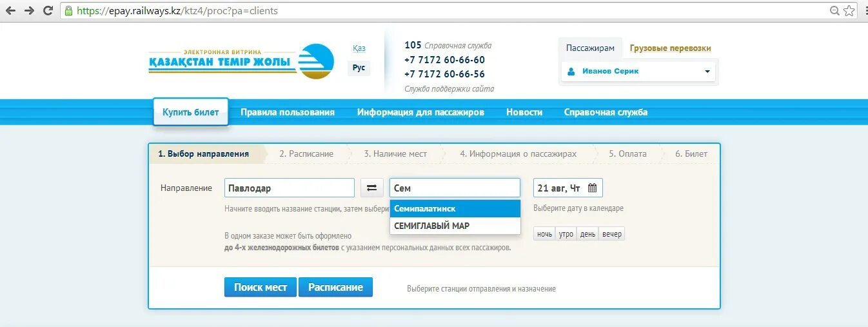Go forward with the browser forward arrow

[x=30, y=11]
